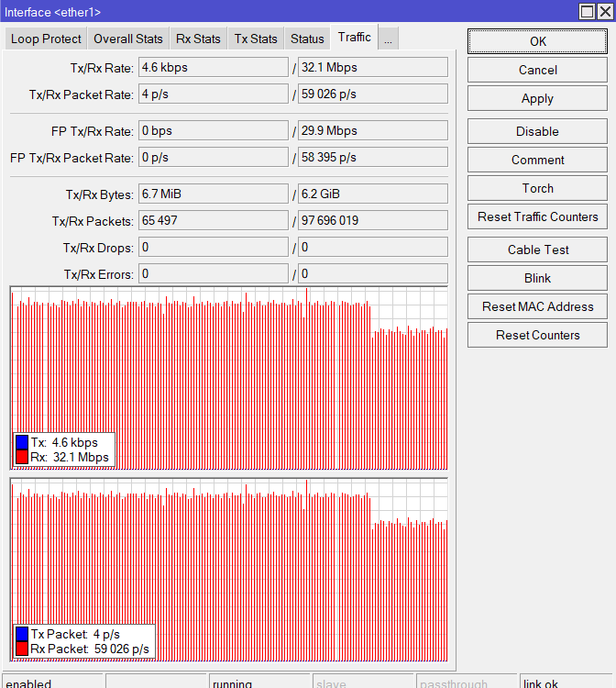Screen dimensions: 616x688
Task: Click the Rx Bytes field 6.2 GiB
Action: tap(373, 194)
